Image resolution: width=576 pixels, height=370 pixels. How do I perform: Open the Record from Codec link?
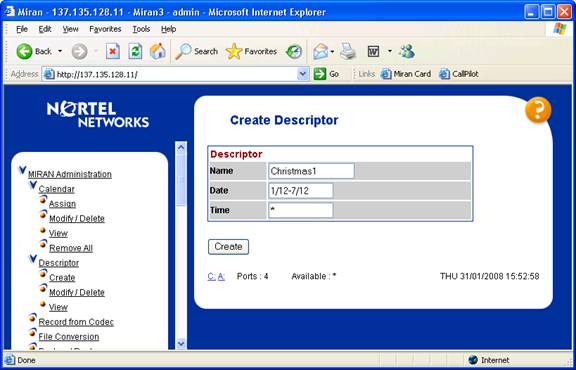tap(76, 322)
